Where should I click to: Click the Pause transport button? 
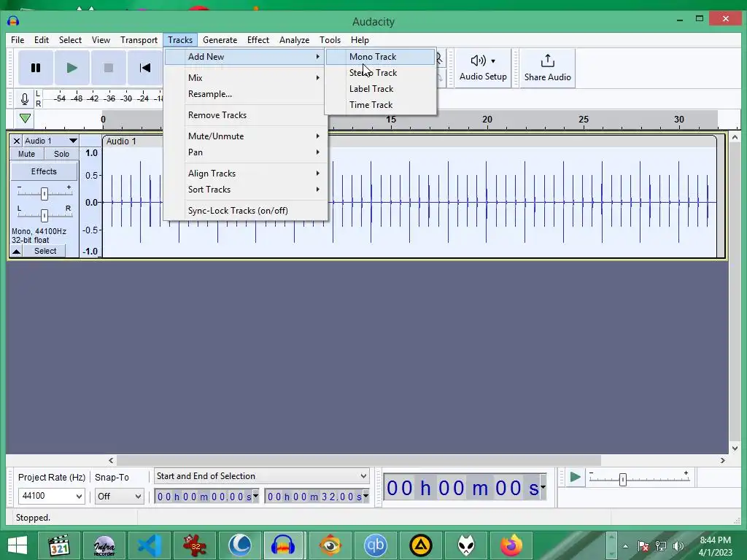36,68
